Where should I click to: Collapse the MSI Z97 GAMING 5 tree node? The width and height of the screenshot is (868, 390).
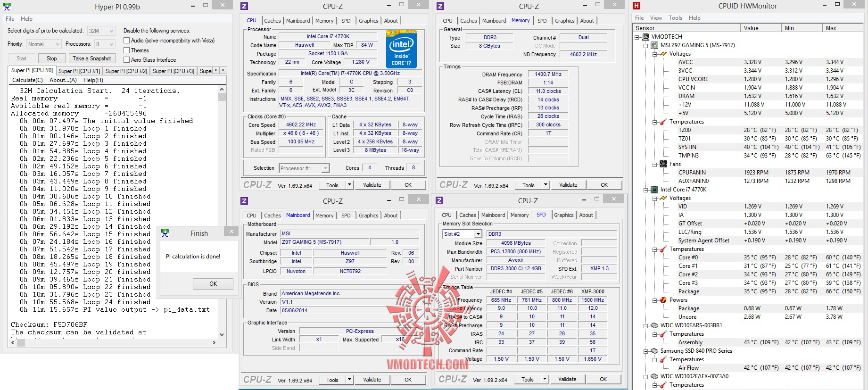[x=646, y=45]
